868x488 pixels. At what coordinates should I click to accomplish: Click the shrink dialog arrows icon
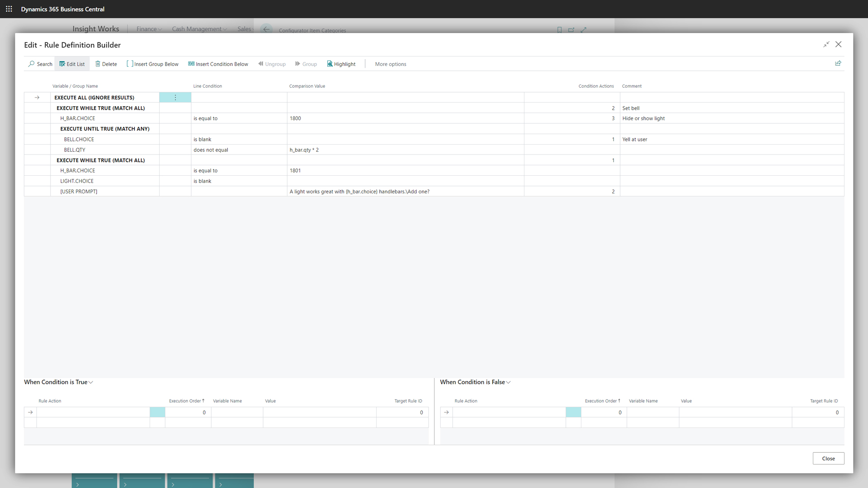826,44
